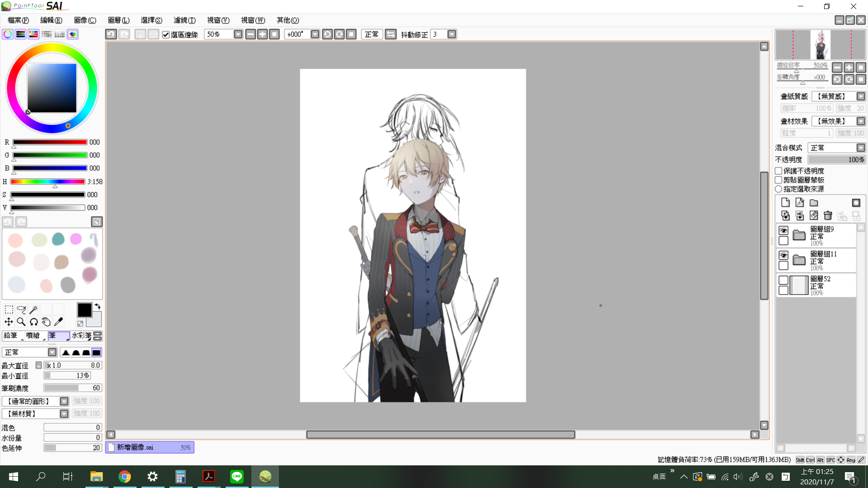This screenshot has height=488, width=868.
Task: Create a new linework layer
Action: point(799,202)
